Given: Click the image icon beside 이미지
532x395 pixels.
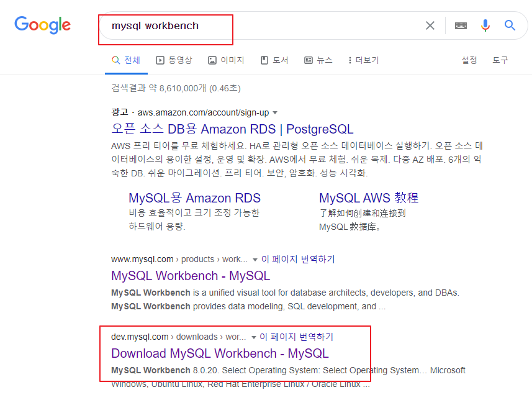Looking at the screenshot, I should click(x=212, y=60).
